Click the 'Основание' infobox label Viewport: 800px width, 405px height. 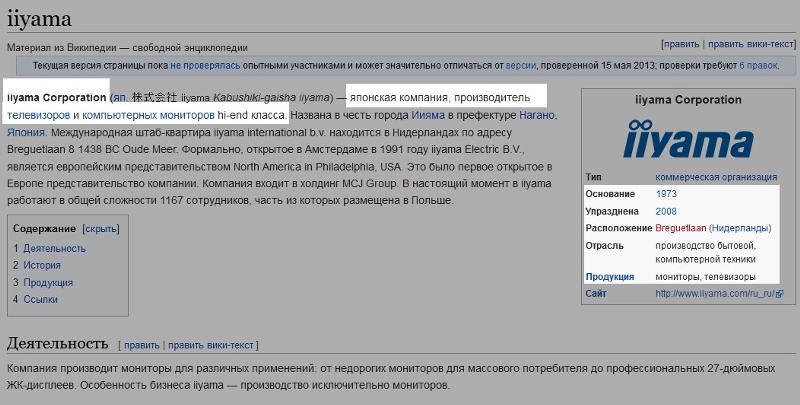pos(610,194)
